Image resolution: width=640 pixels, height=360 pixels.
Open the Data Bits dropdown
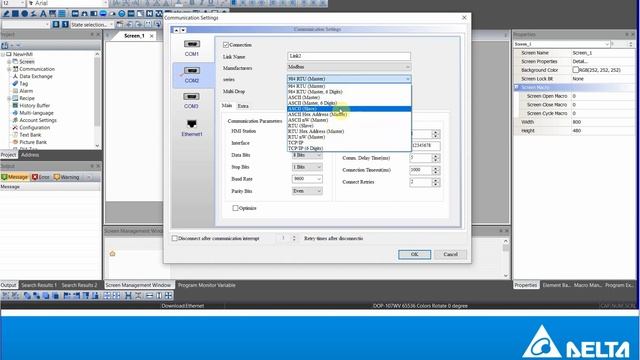(x=307, y=155)
